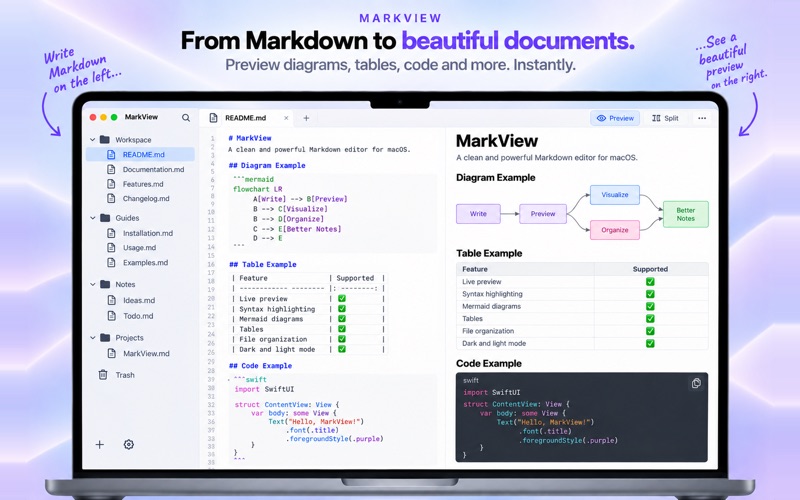
Task: Select the Projects folder icon
Action: coord(105,337)
